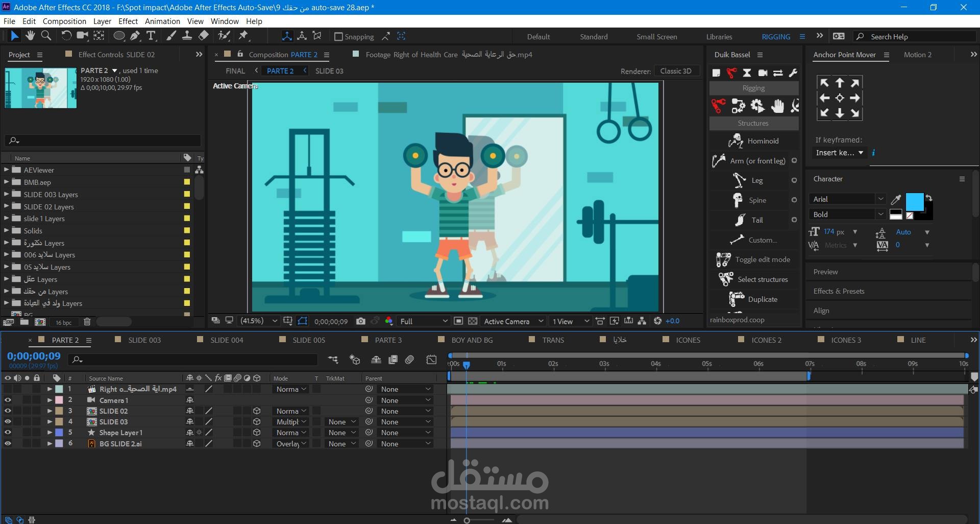Expand the SLIDE 02 Layers folder
Image resolution: width=980 pixels, height=524 pixels.
(6, 206)
